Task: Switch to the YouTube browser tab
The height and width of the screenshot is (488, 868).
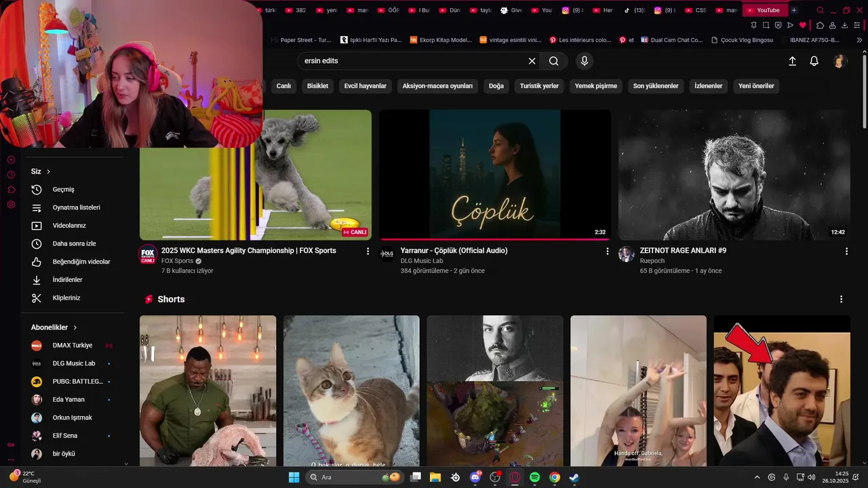Action: [x=766, y=10]
